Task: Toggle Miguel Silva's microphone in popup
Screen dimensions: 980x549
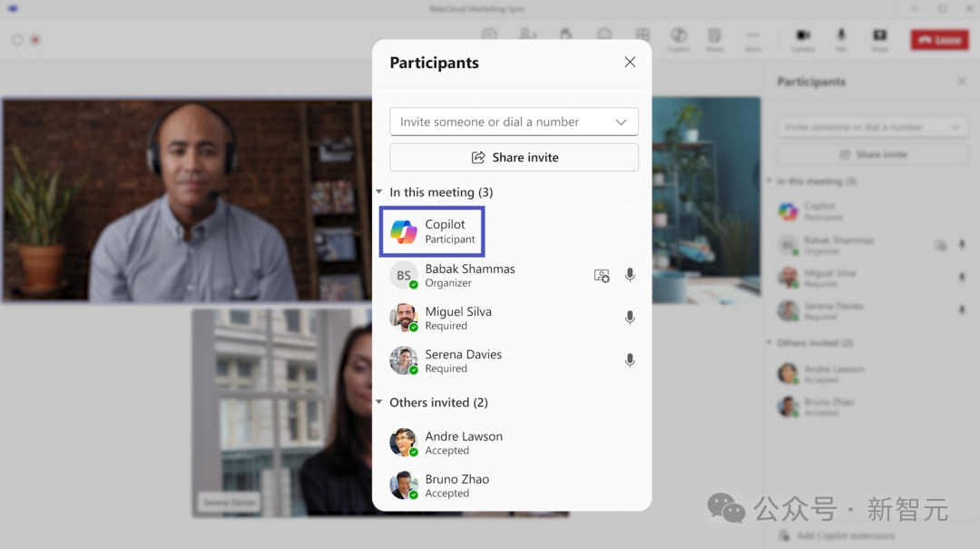Action: click(x=630, y=318)
